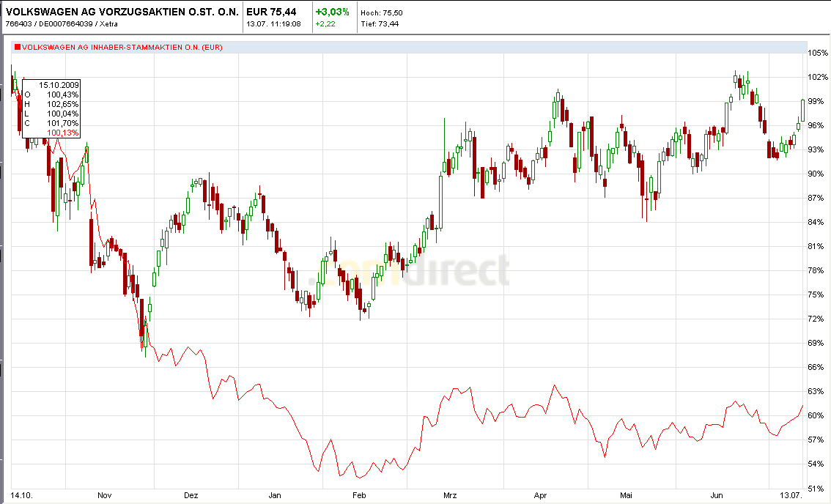Screen dimensions: 831x504
Task: Select the red Inhaber-Stammaktien legend marker
Action: [17, 48]
